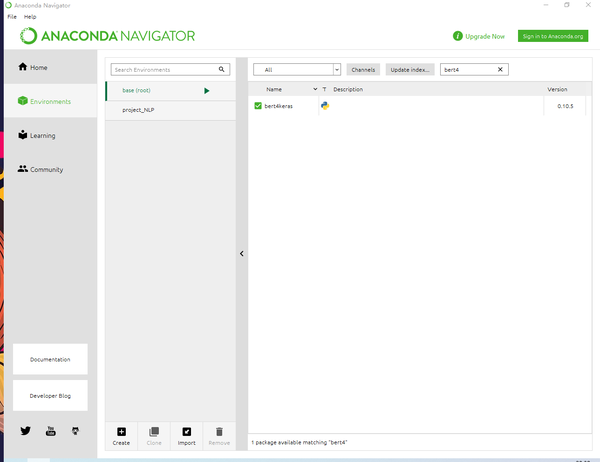Click the bert4keras package name

coord(279,106)
